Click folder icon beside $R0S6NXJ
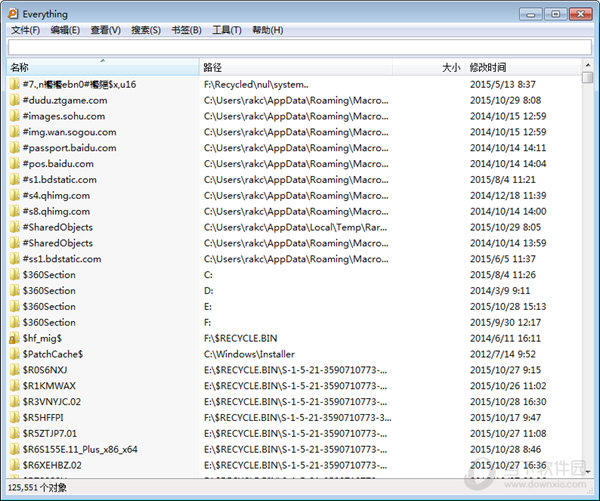The width and height of the screenshot is (600, 501). [x=14, y=370]
